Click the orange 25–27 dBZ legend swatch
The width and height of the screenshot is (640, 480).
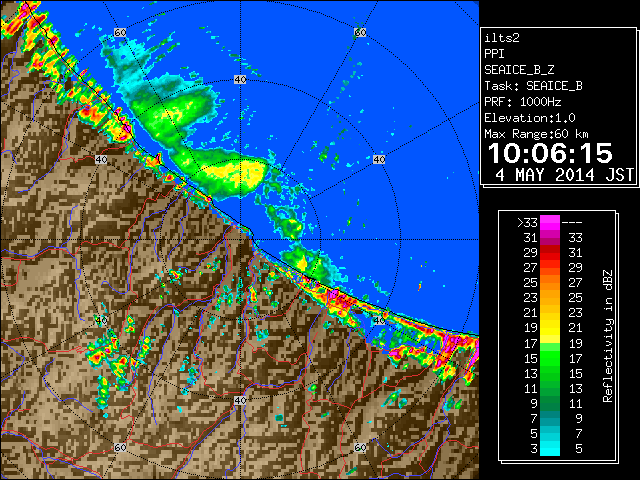coord(550,282)
